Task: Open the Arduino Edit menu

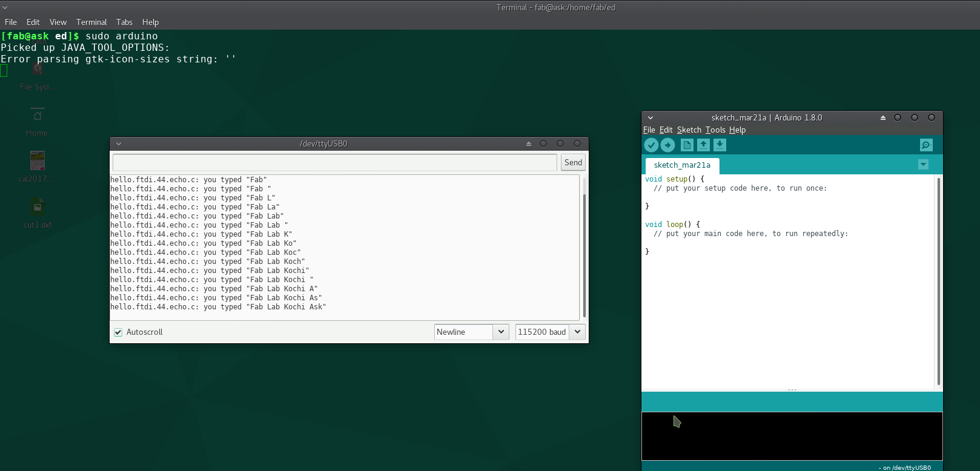Action: point(666,130)
